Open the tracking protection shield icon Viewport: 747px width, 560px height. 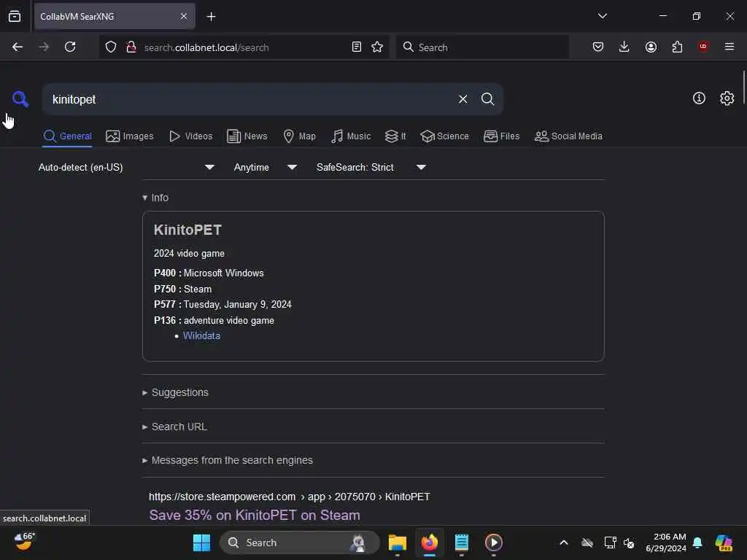pos(111,47)
